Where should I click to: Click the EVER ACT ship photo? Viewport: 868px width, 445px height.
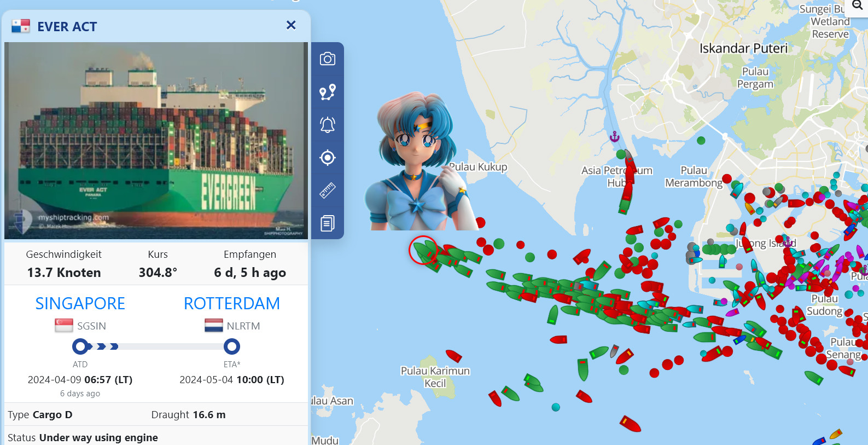click(x=156, y=141)
